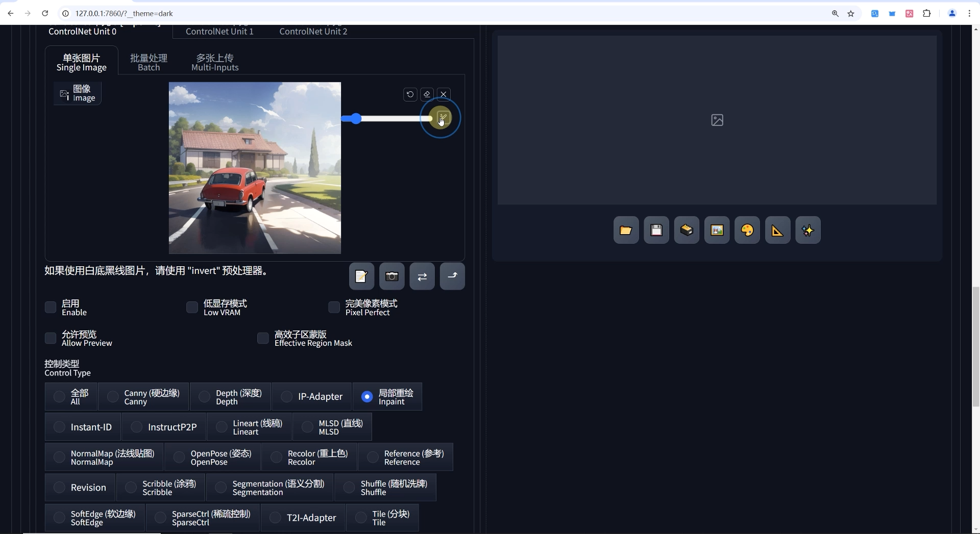Click the send dimensions arrow icon
The height and width of the screenshot is (534, 980).
pos(452,276)
